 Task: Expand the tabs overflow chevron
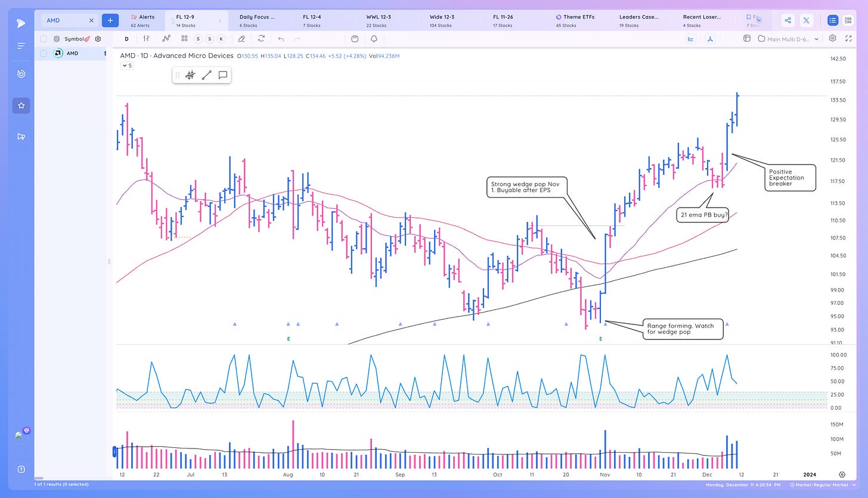pyautogui.click(x=759, y=20)
